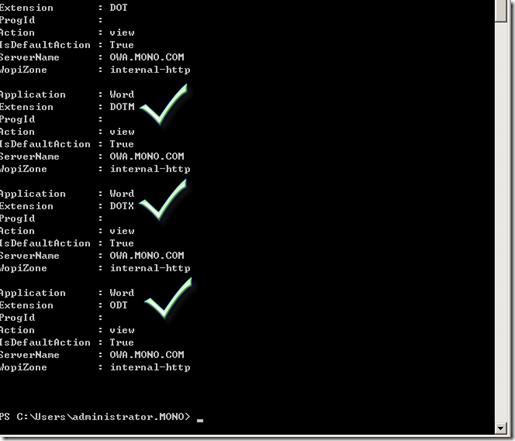515x441 pixels.
Task: Click Application label just above the DOTM line
Action: point(33,95)
